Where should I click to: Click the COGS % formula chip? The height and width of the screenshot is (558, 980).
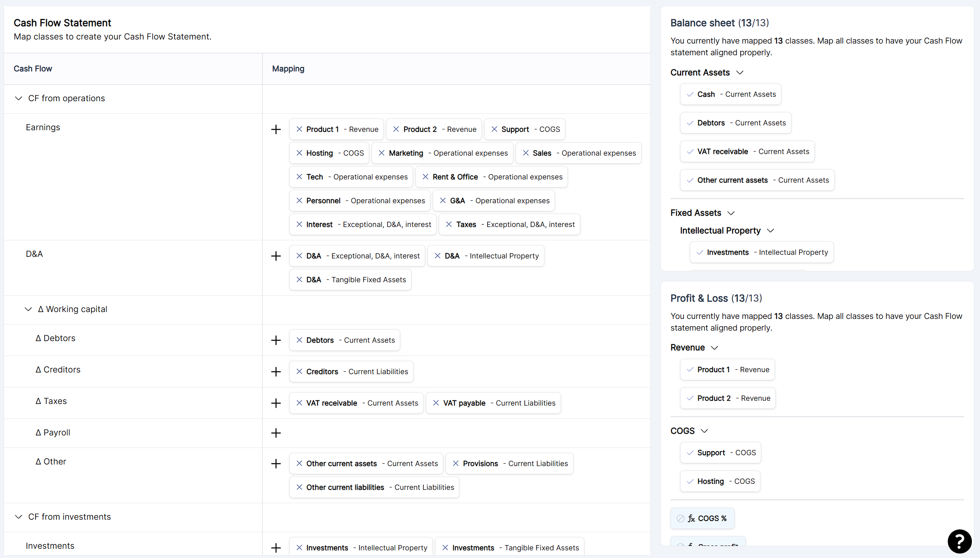702,518
